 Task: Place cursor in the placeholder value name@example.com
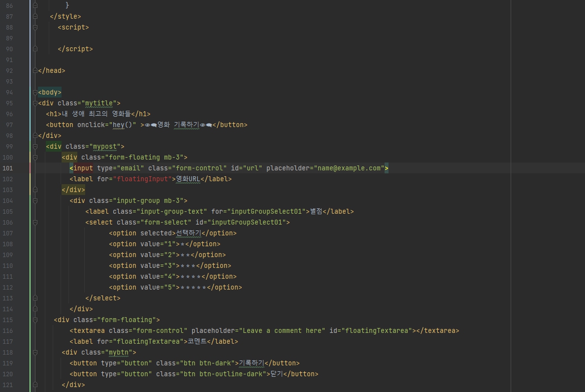tap(349, 168)
